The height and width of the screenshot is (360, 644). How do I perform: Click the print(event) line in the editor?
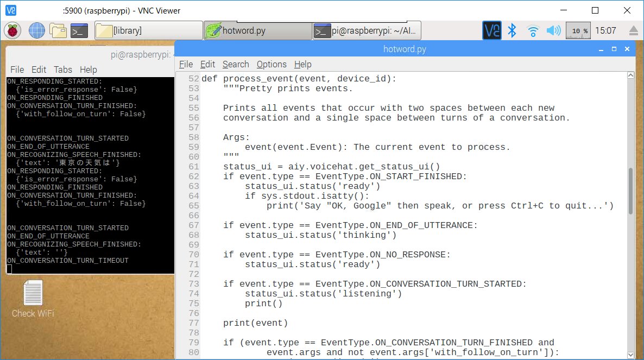tap(255, 323)
